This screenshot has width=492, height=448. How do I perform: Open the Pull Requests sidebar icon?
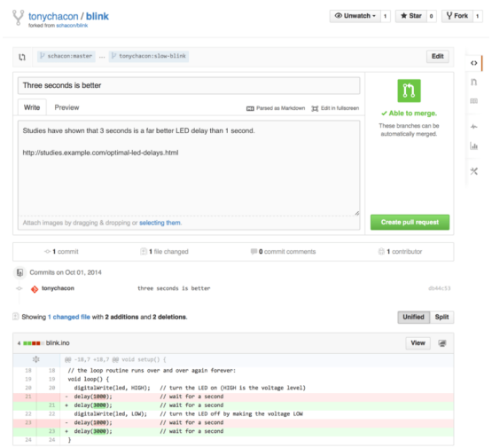473,83
